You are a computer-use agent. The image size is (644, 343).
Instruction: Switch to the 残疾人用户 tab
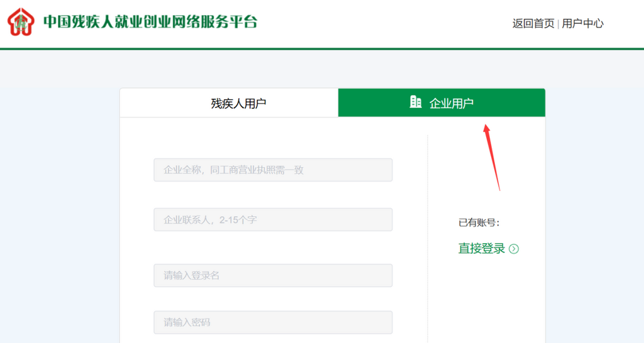238,103
